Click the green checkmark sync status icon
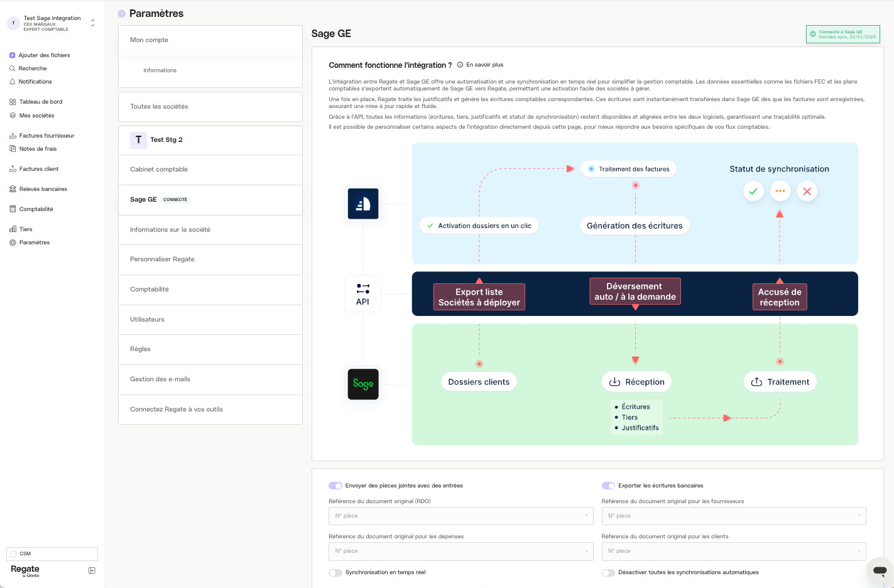The width and height of the screenshot is (894, 588). click(753, 191)
